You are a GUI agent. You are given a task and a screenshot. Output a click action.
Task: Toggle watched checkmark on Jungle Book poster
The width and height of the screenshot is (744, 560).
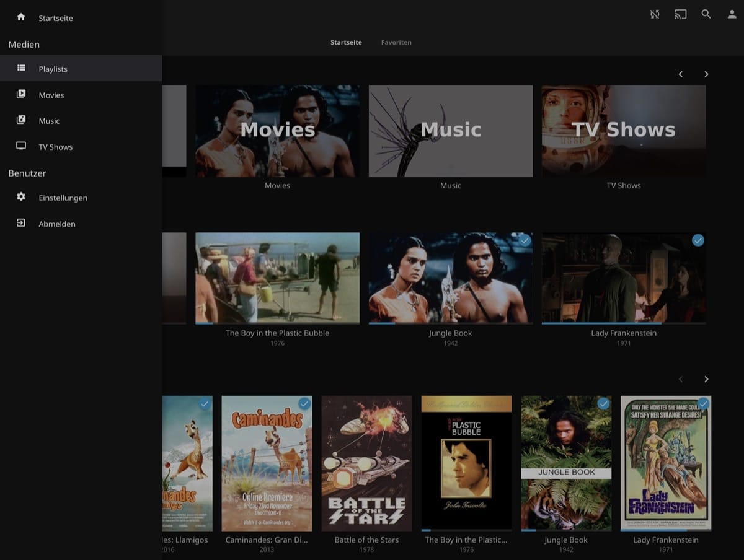[603, 404]
